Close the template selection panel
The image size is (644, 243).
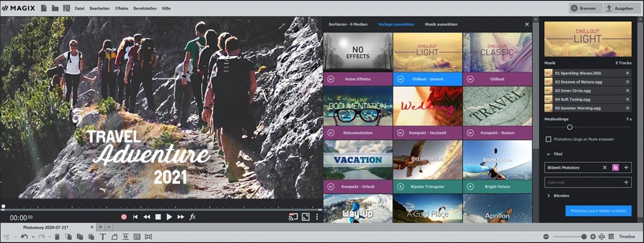pyautogui.click(x=527, y=24)
